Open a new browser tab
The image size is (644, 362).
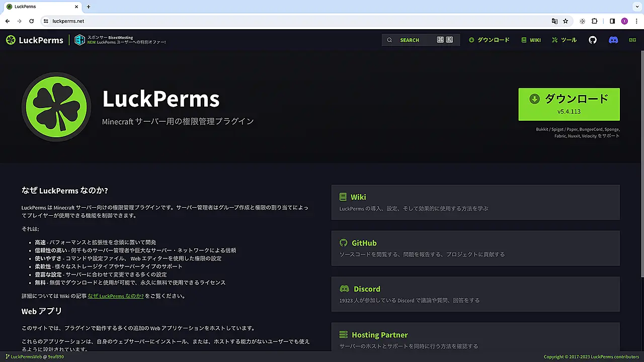pos(89,7)
